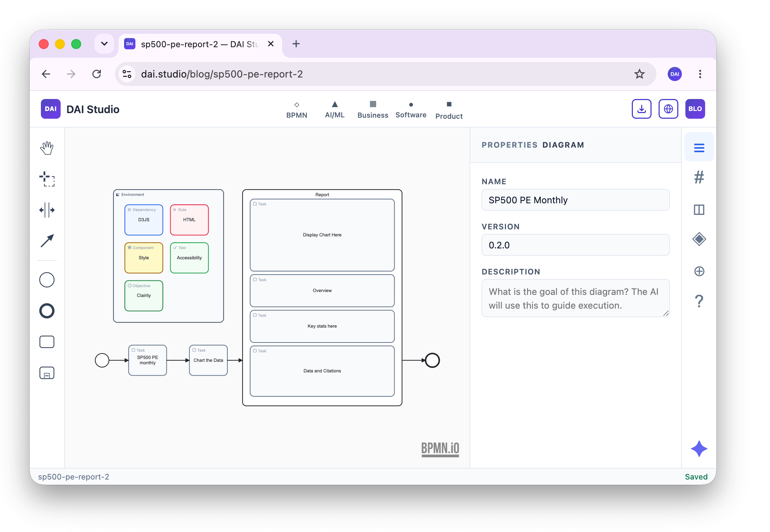Add an end event from the palette

coord(47,311)
